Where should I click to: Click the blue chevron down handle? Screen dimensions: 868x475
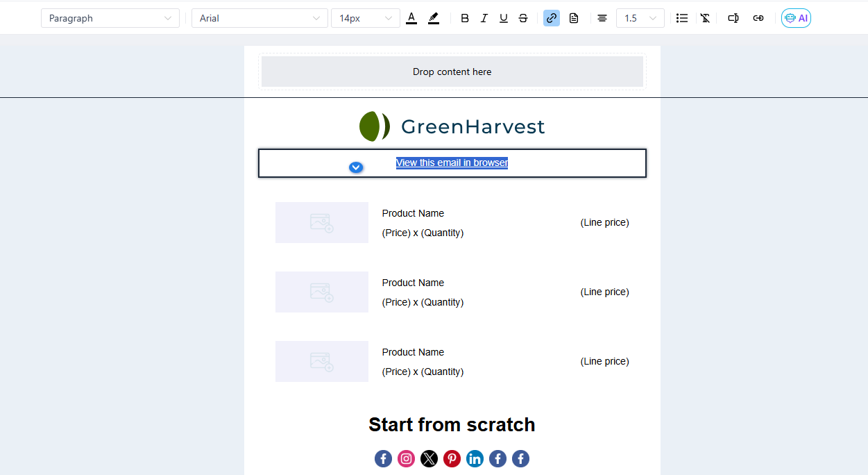(x=356, y=167)
